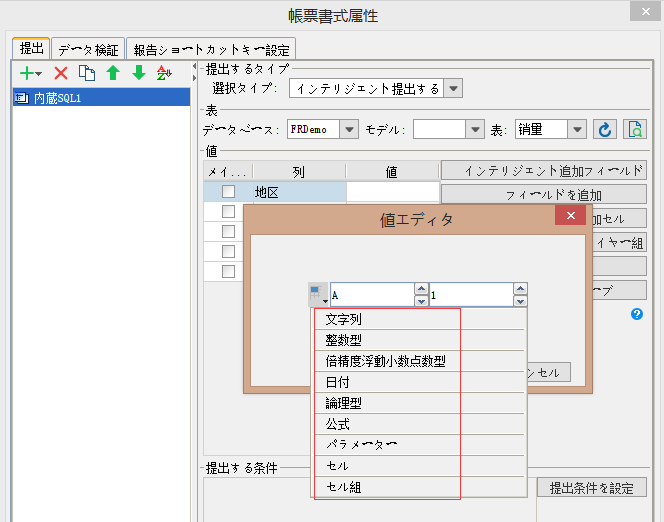Viewport: 664px width, 522px height.
Task: Increment row 1 spinner
Action: 520,289
